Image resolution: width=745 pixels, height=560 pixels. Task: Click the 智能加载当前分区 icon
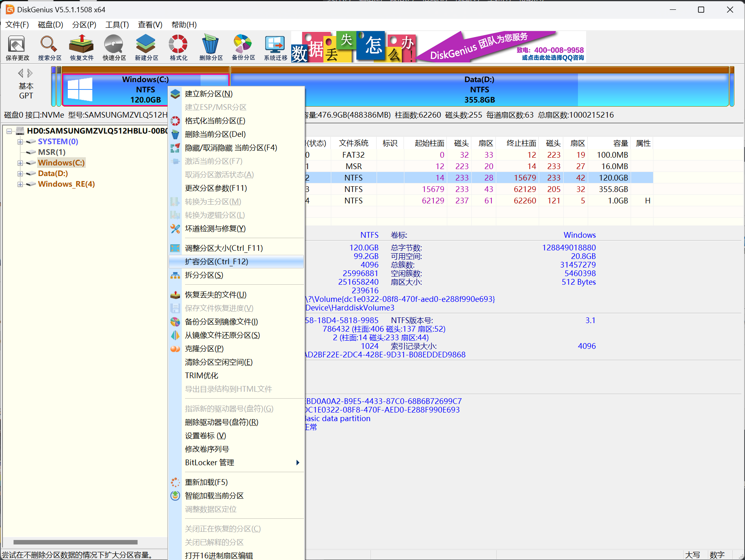[175, 496]
